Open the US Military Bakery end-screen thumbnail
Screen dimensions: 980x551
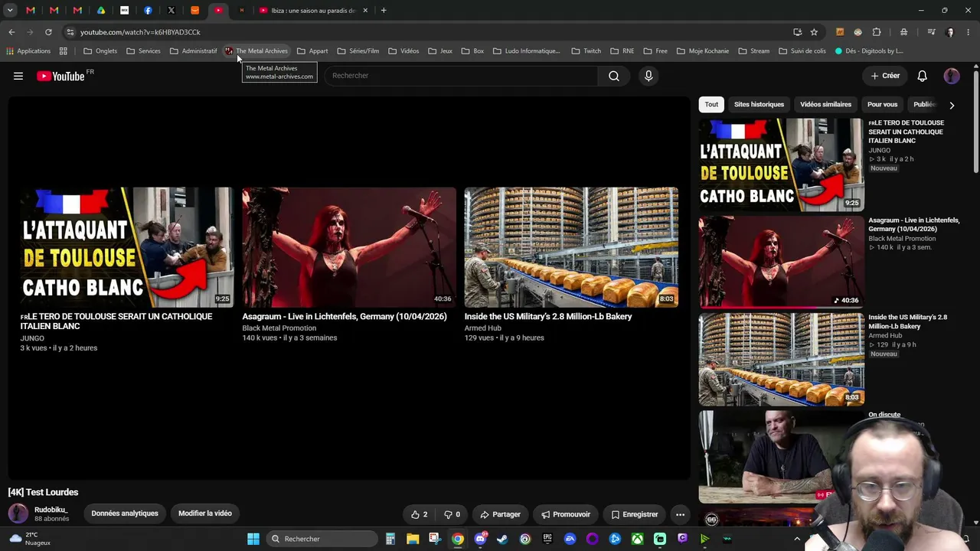[571, 247]
